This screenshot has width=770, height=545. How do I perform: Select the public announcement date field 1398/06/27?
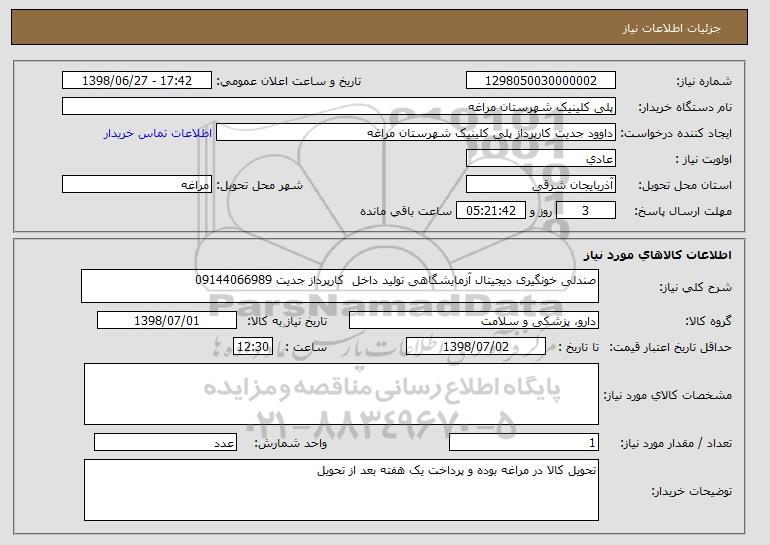tap(136, 81)
